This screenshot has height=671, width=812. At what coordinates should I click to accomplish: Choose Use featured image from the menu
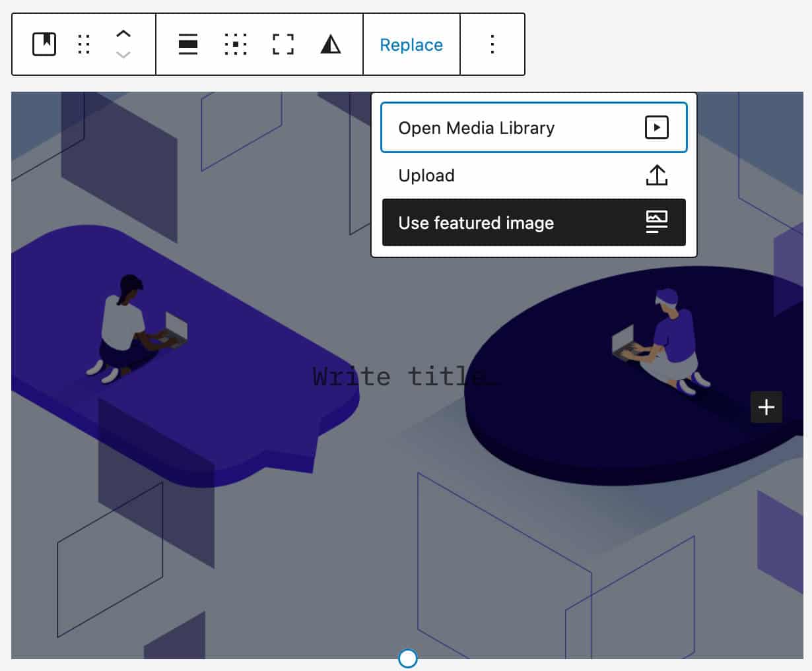point(476,222)
